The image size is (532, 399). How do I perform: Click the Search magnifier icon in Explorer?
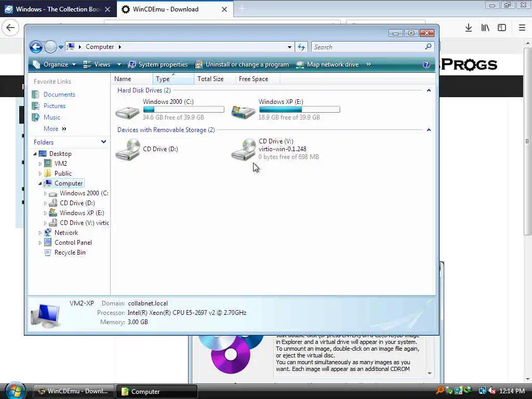pyautogui.click(x=428, y=46)
